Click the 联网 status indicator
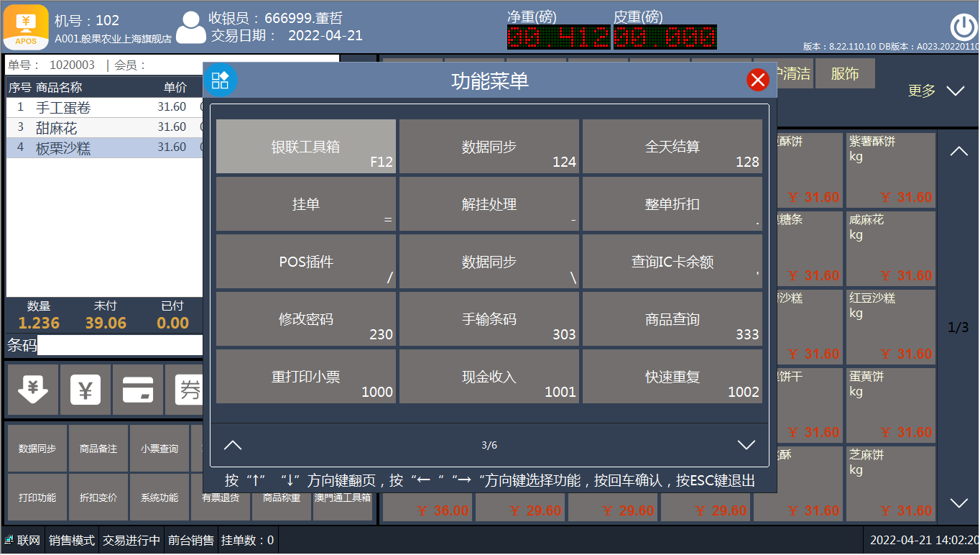This screenshot has height=555, width=980. coord(22,541)
